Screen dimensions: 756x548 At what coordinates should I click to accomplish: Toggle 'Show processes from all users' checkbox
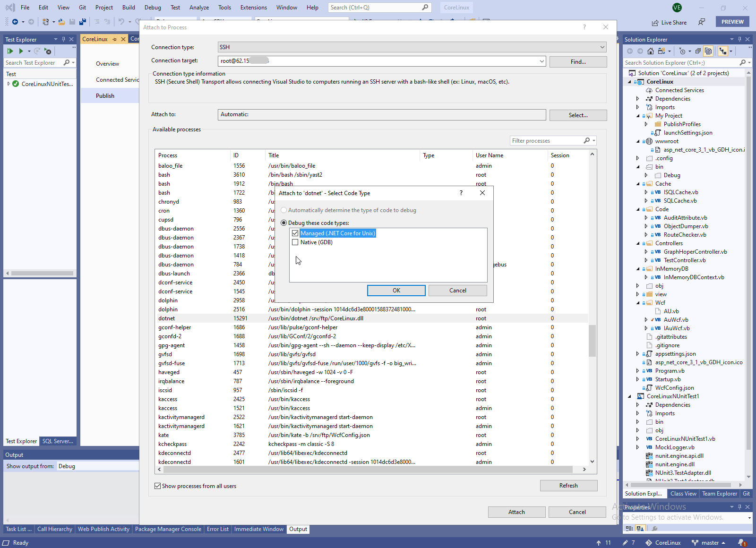click(x=158, y=486)
